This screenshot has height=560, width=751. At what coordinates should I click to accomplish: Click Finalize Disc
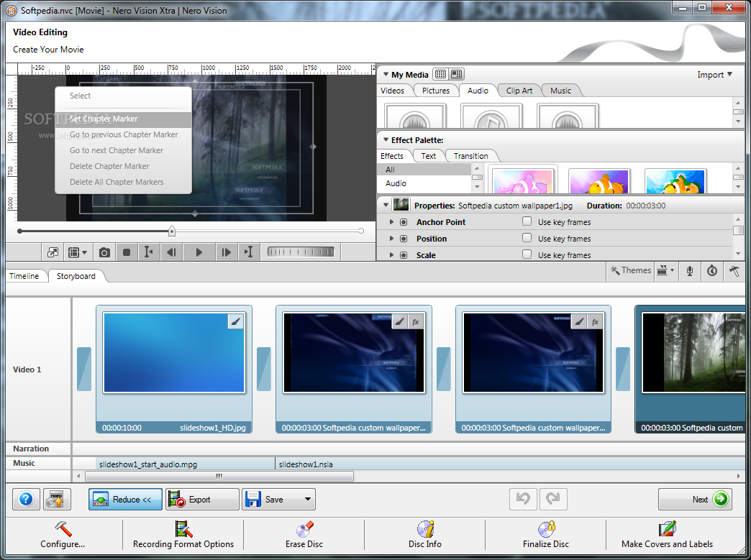(545, 535)
